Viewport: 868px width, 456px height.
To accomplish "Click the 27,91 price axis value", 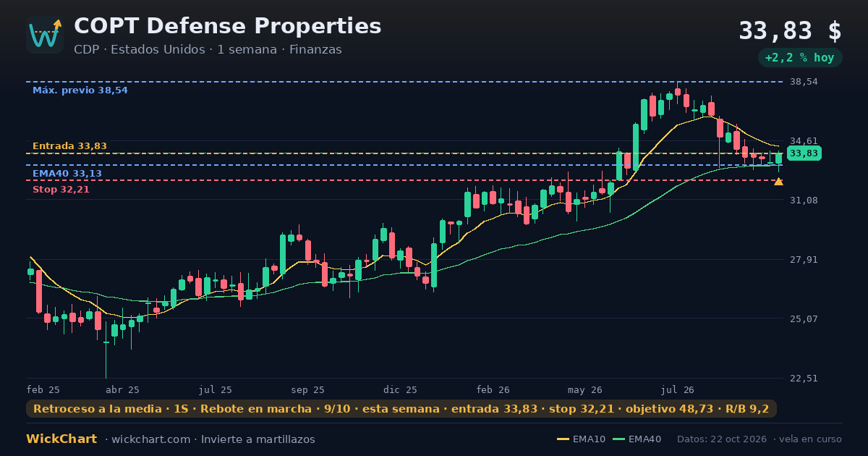I will (x=803, y=259).
